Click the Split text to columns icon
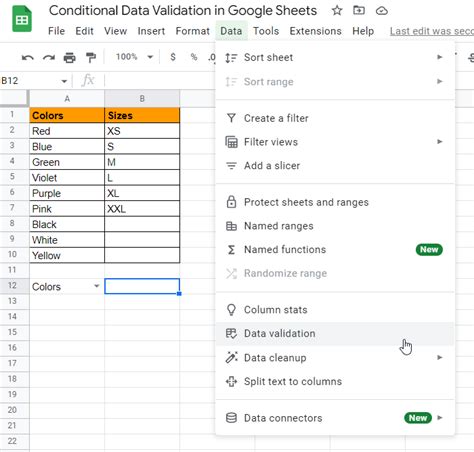 (231, 381)
